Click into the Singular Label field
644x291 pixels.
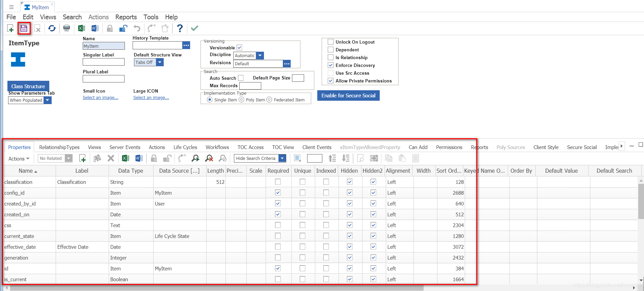coord(104,62)
